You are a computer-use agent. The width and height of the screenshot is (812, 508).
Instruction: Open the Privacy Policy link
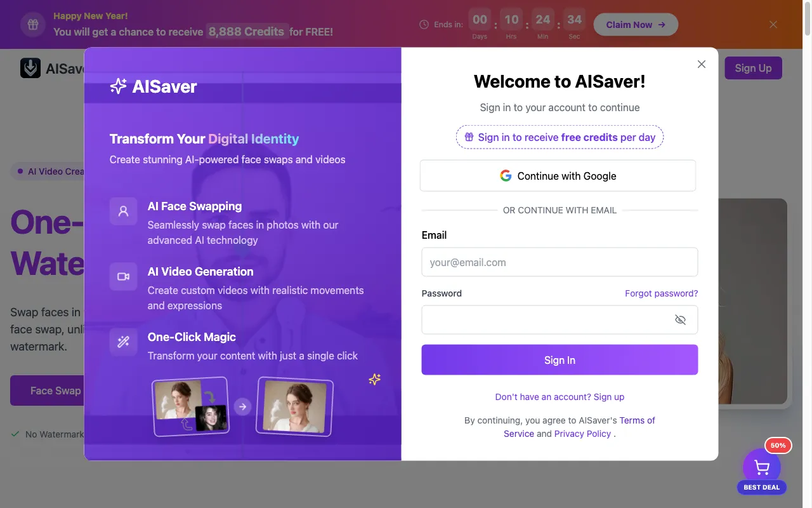(582, 434)
